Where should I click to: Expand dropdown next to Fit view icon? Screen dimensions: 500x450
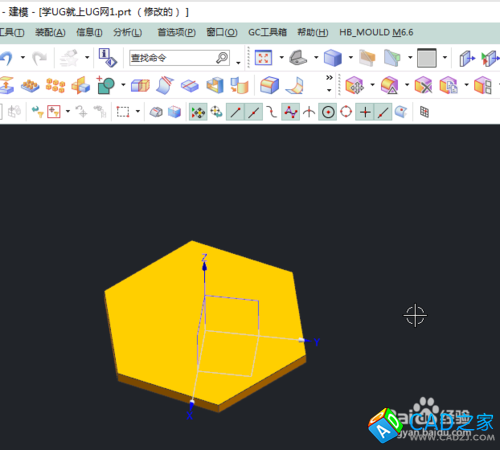tap(281, 57)
